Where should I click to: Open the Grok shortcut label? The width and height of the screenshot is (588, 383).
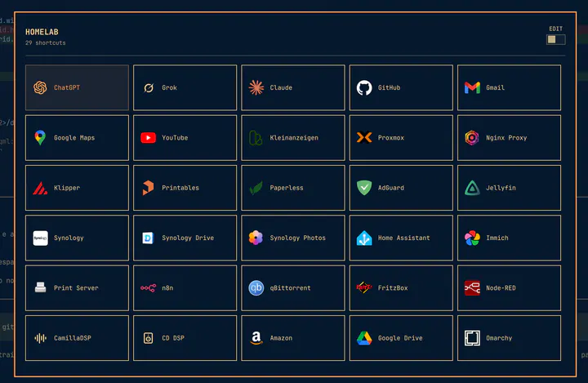click(170, 87)
